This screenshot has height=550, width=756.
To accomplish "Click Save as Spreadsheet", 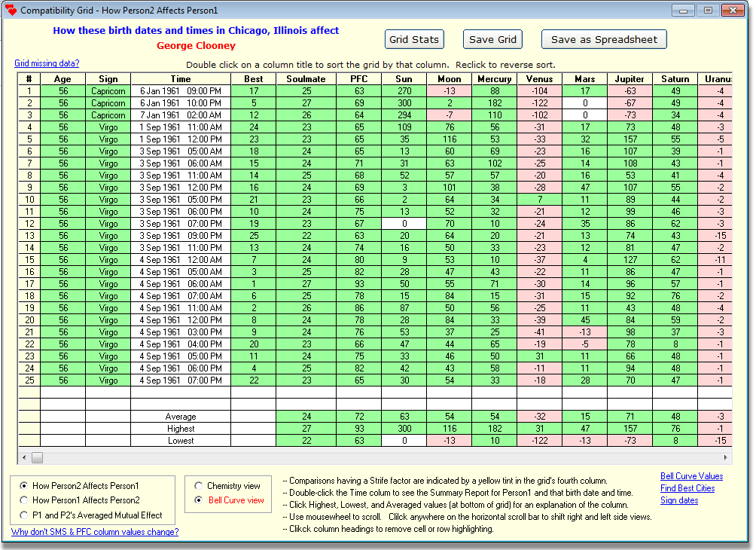I will point(604,39).
